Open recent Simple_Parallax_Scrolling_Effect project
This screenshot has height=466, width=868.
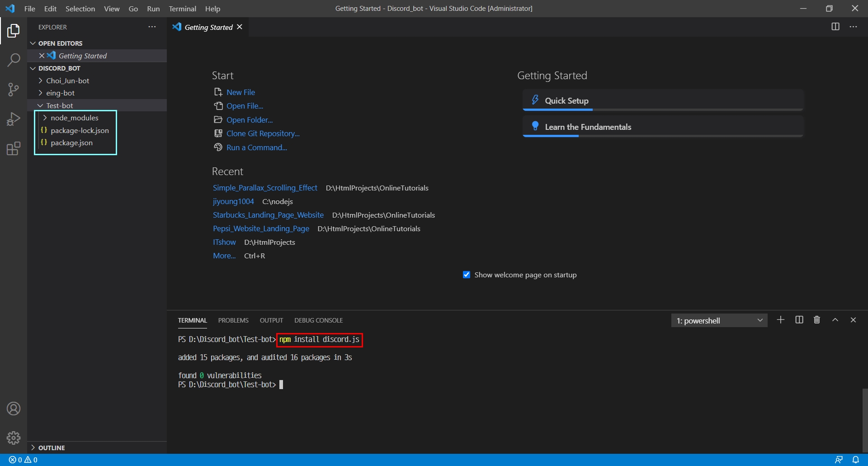[x=265, y=188]
